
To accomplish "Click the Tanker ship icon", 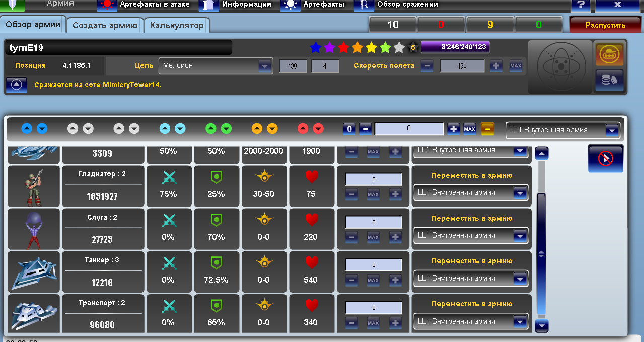I will [x=34, y=272].
